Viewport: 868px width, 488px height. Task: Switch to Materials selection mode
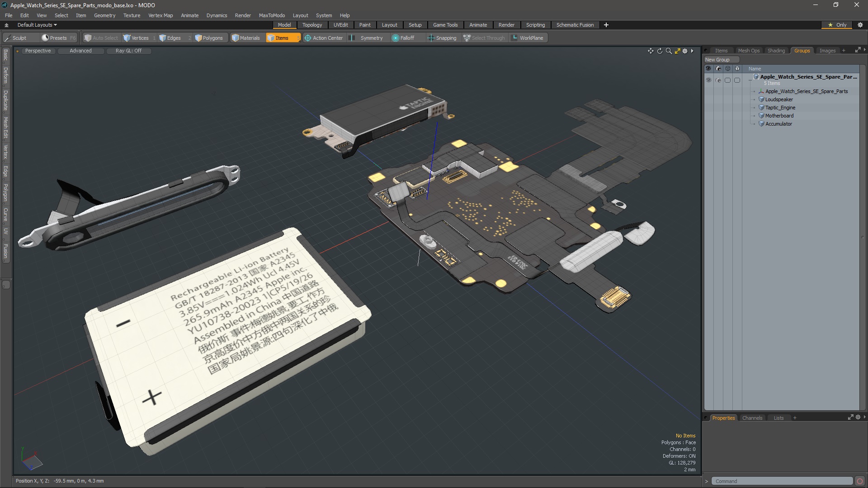(246, 38)
